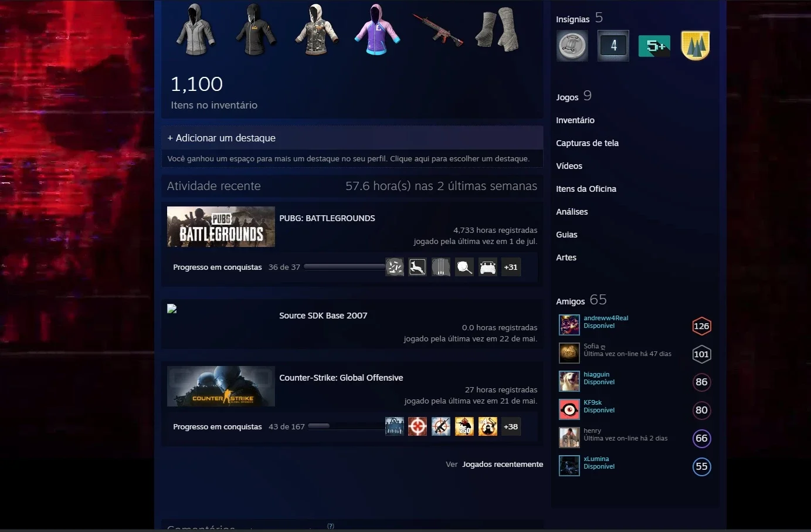View the full Amigos list
The height and width of the screenshot is (532, 811).
coord(571,301)
